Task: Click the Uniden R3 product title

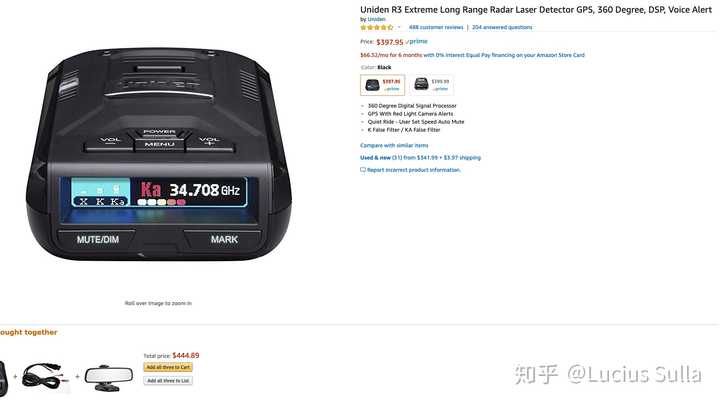Action: tap(536, 9)
